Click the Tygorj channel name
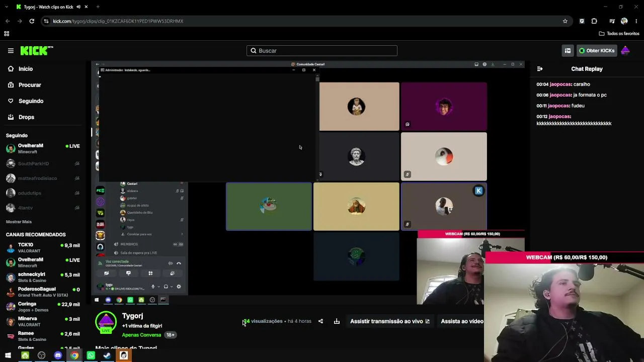 pos(132,316)
